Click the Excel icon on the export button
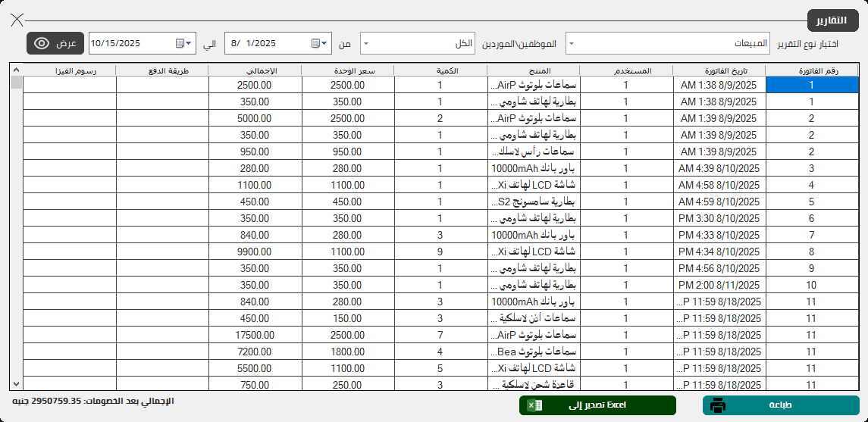Screen dimensions: 868x422 click(x=535, y=405)
